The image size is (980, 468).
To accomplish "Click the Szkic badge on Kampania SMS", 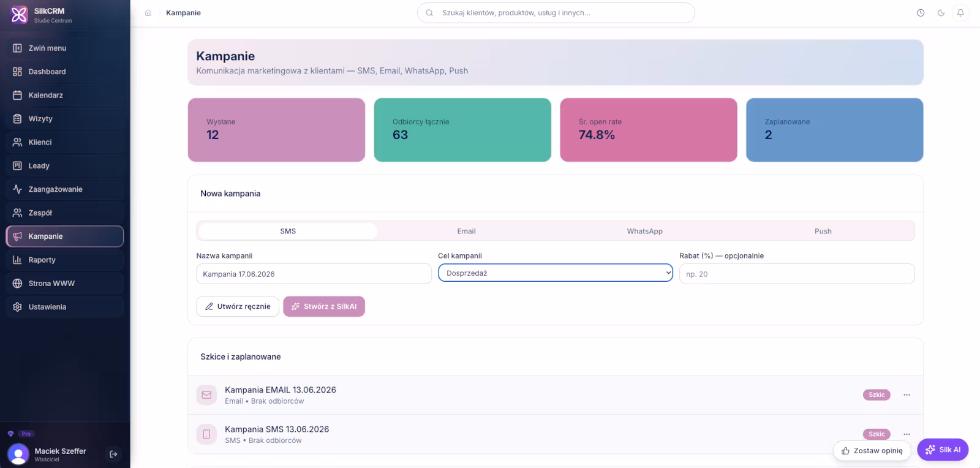I will click(876, 434).
